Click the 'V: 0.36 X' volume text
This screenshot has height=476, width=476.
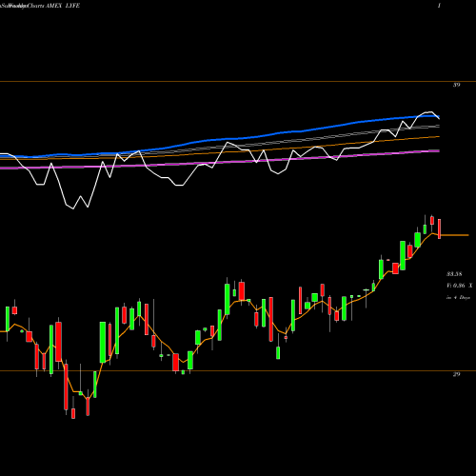pos(460,286)
